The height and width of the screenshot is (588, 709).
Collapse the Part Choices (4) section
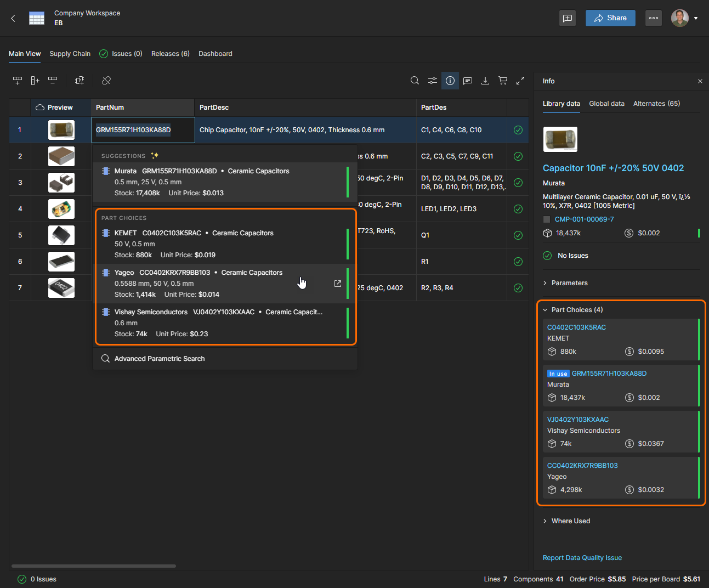[x=576, y=310]
